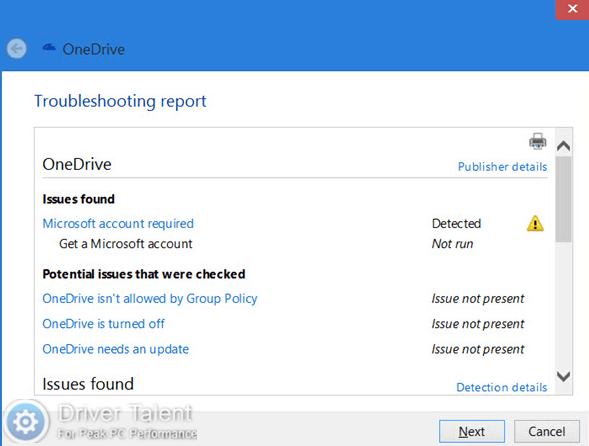Click the 'Troubleshooting report' heading
Image resolution: width=589 pixels, height=446 pixels.
pyautogui.click(x=120, y=101)
